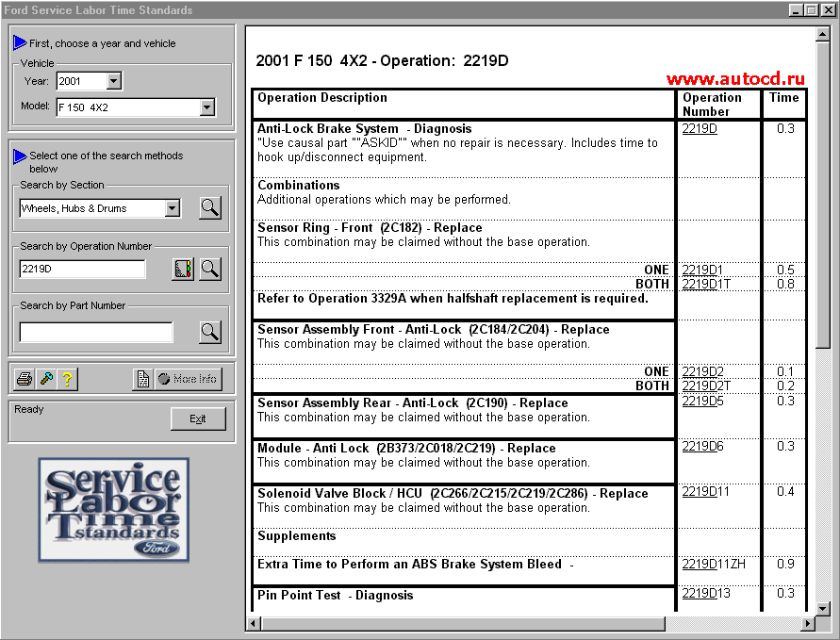Viewport: 840px width, 640px height.
Task: Click the Pin Point Test - Diagnosis heading
Action: coord(336,595)
